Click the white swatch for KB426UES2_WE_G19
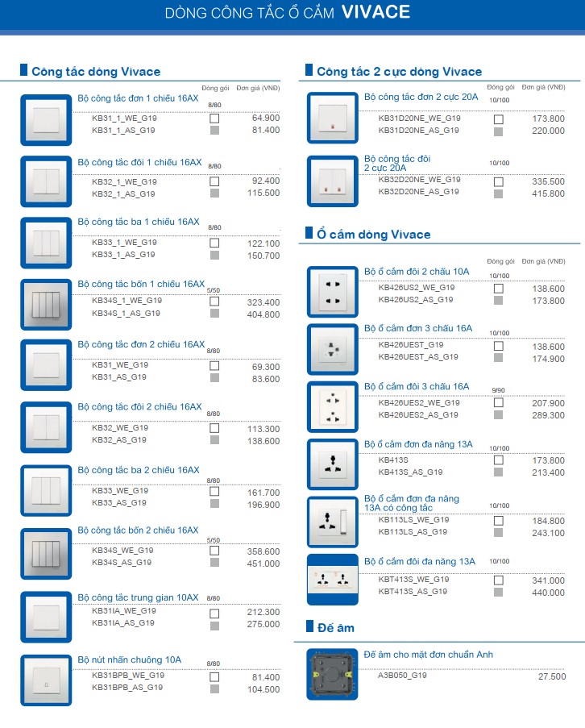The width and height of the screenshot is (585, 728). 498,402
